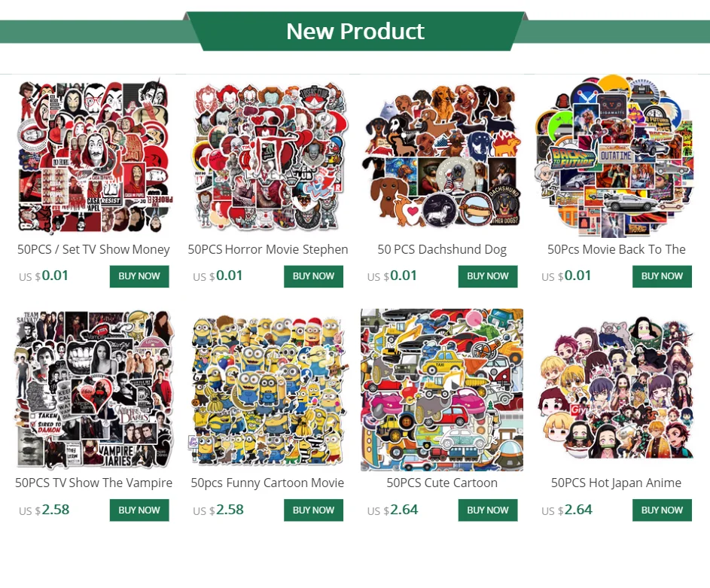Click Buy Now for Movie Back To The
This screenshot has height=588, width=710.
click(x=662, y=276)
